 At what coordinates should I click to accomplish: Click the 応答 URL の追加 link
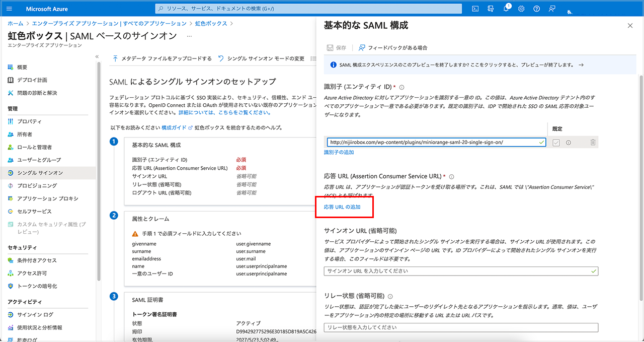click(x=342, y=207)
